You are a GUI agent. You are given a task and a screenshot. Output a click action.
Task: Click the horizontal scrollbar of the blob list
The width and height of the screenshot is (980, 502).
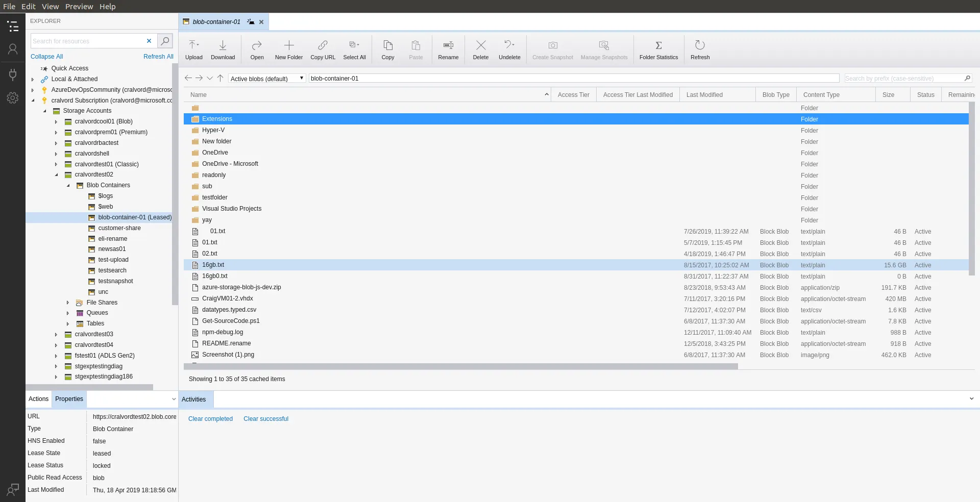coord(461,366)
